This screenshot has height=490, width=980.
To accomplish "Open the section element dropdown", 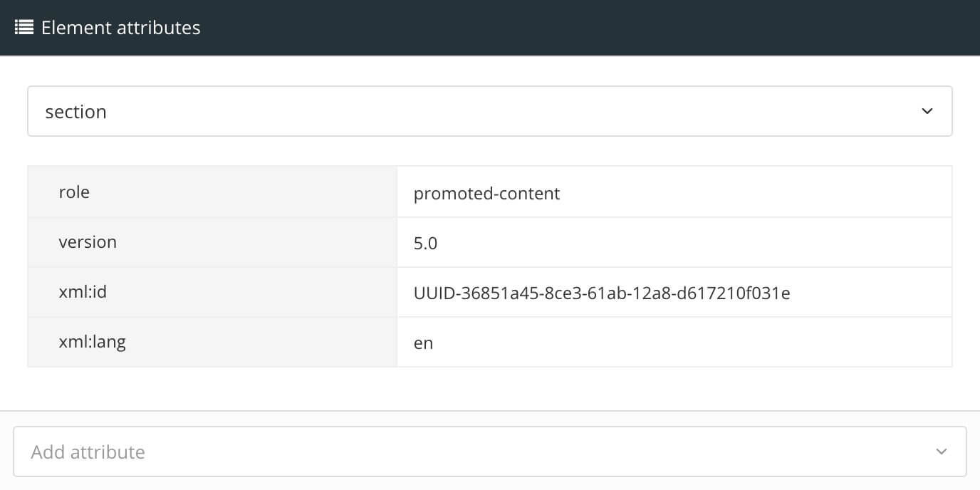I will [489, 111].
